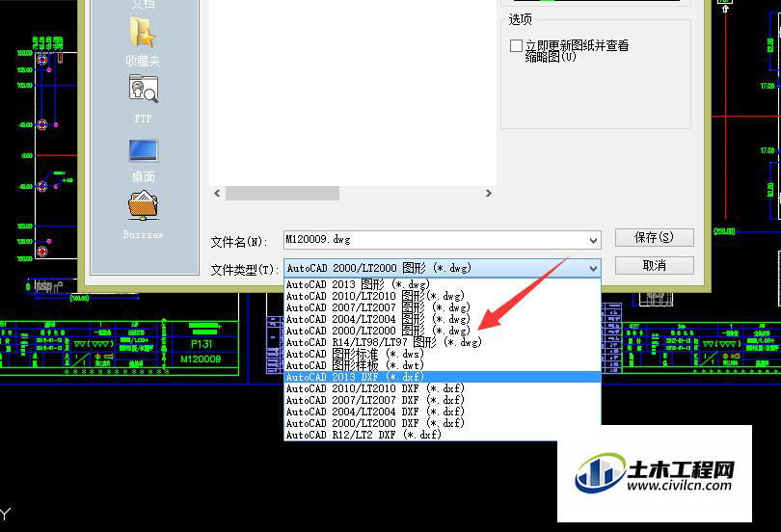Viewport: 781px width, 532px height.
Task: Choose AutoCAD R12/LT2 DXF (*.dxf) option
Action: 443,435
